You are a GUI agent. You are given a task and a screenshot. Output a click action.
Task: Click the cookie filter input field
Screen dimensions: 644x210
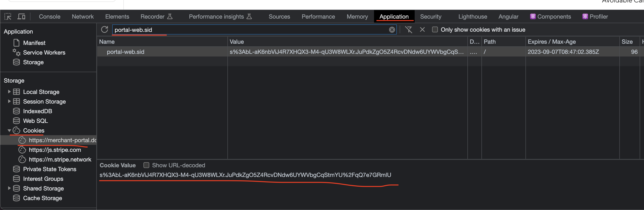tap(250, 30)
